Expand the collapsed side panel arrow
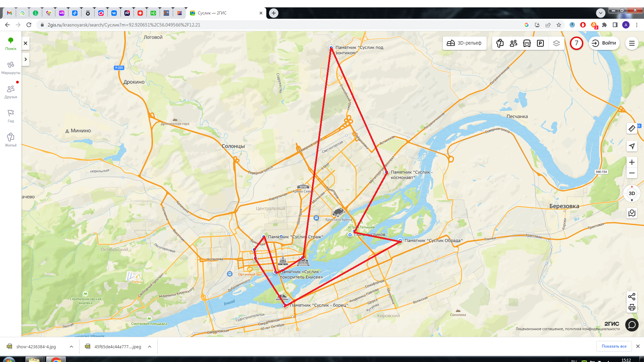This screenshot has height=362, width=644. click(x=25, y=59)
